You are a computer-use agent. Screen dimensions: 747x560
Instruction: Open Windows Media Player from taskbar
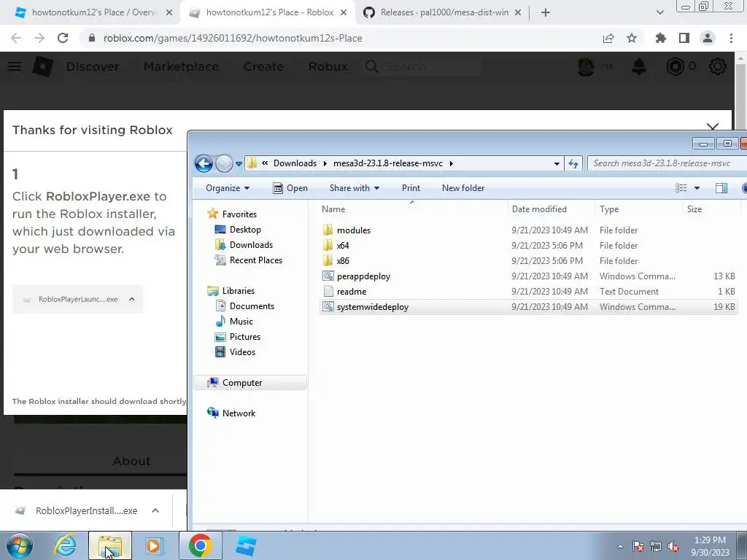point(154,545)
